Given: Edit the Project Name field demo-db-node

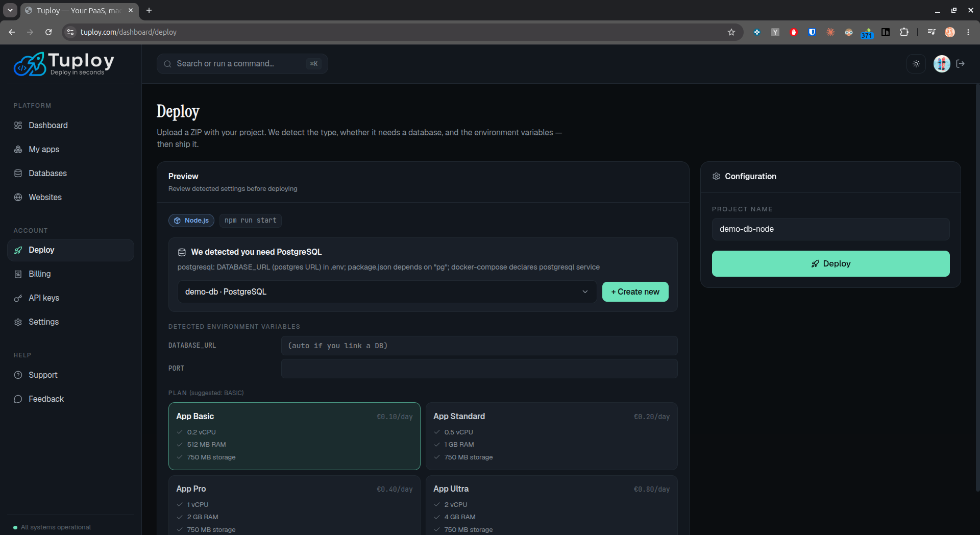Looking at the screenshot, I should coord(830,229).
